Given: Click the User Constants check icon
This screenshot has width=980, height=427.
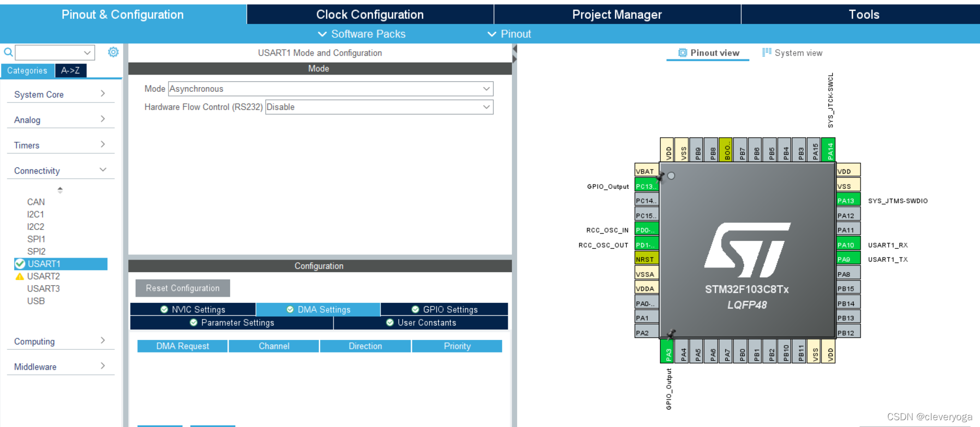Looking at the screenshot, I should coord(390,322).
